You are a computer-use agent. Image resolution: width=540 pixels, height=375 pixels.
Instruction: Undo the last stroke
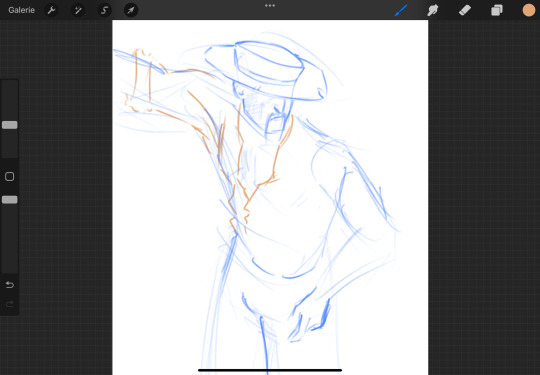(x=10, y=285)
